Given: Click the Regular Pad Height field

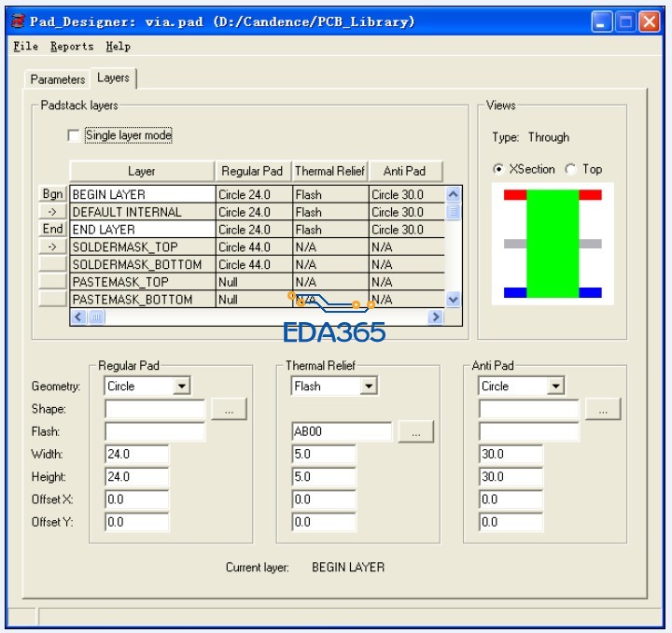Looking at the screenshot, I should pos(136,477).
